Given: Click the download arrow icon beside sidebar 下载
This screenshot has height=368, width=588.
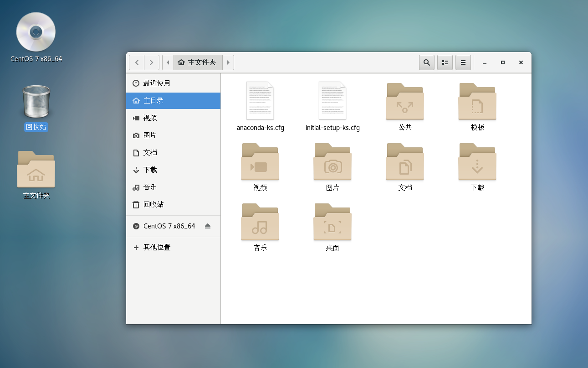Looking at the screenshot, I should click(x=136, y=170).
